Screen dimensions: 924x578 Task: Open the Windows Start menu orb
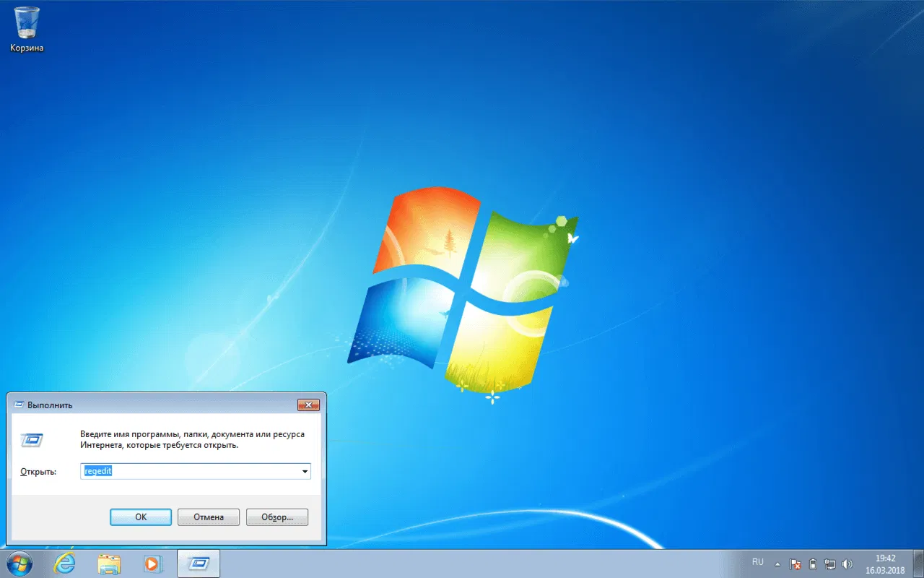[x=19, y=564]
